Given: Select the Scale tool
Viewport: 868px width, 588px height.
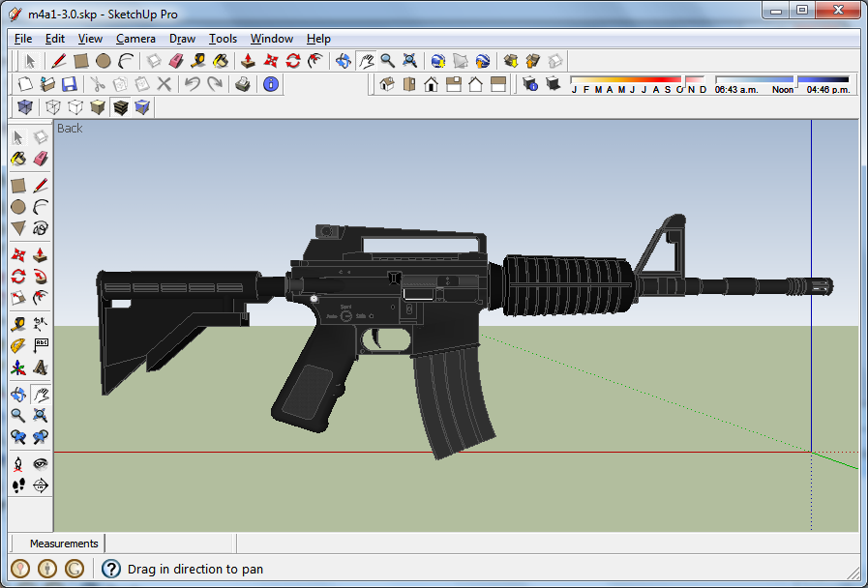Looking at the screenshot, I should (x=18, y=298).
